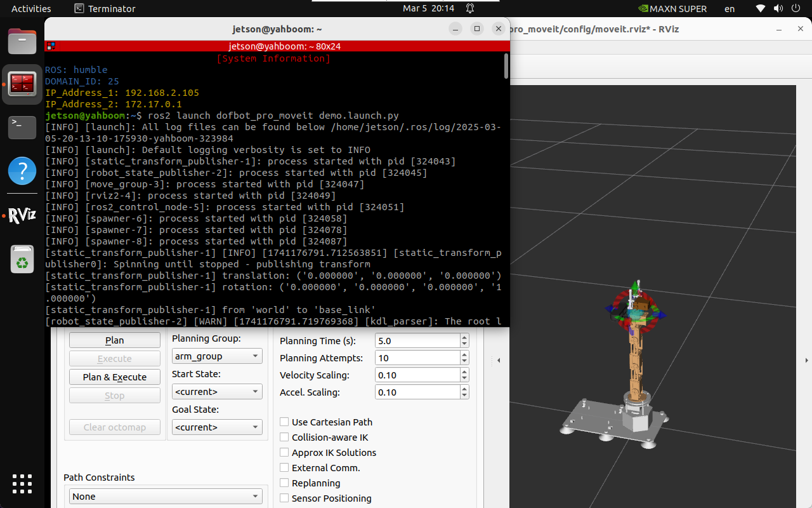Enable Use Cartesian Path
The height and width of the screenshot is (508, 812).
point(284,422)
